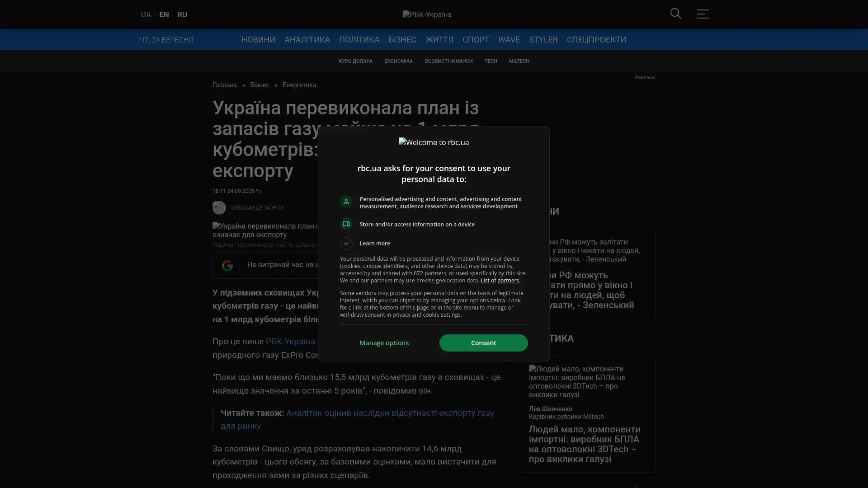Image resolution: width=868 pixels, height=488 pixels.
Task: Open author page ОЛЕКСАНДР МОРОЗ
Action: [256, 208]
